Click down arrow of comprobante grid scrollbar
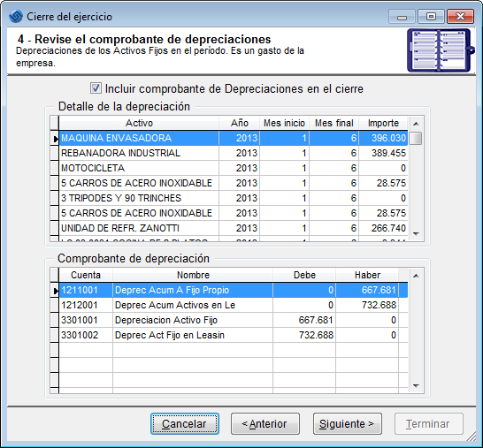Viewport: 483px width, 448px height. (416, 386)
